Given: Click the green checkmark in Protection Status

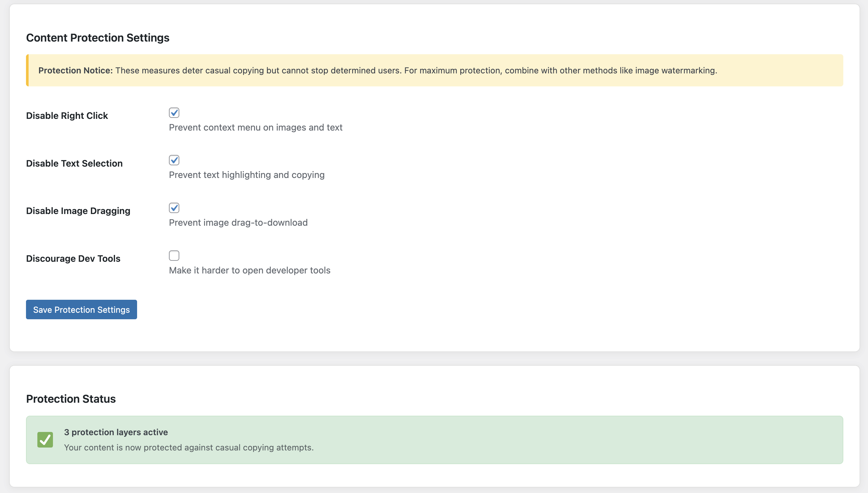Looking at the screenshot, I should [x=46, y=439].
